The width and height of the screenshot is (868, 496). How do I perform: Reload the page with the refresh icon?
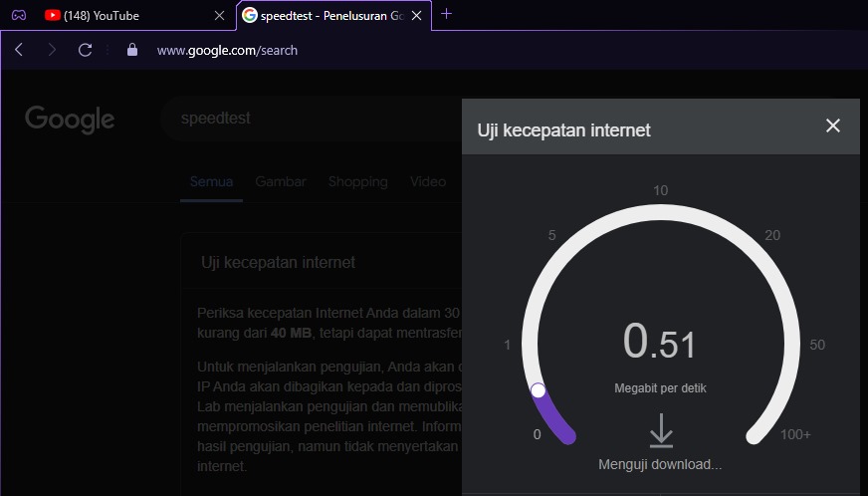85,50
